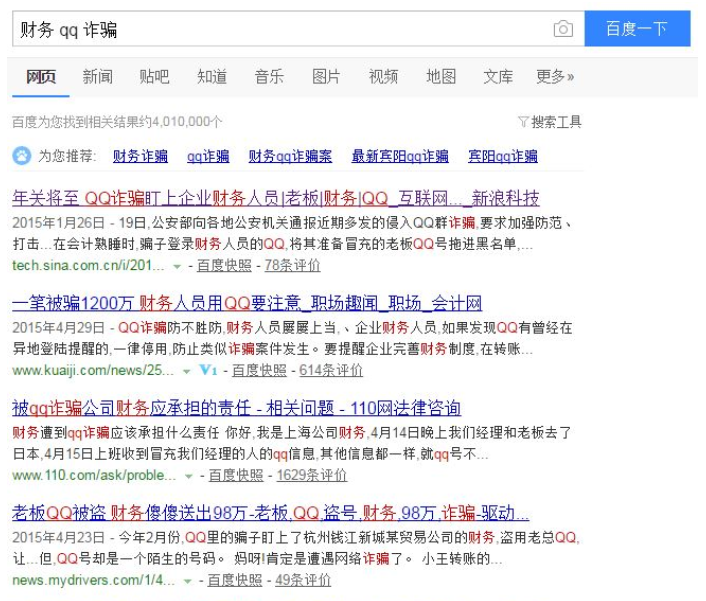This screenshot has width=706, height=601.
Task: Open result 被qq诈骗公司财务应承担的责任
Action: click(236, 408)
